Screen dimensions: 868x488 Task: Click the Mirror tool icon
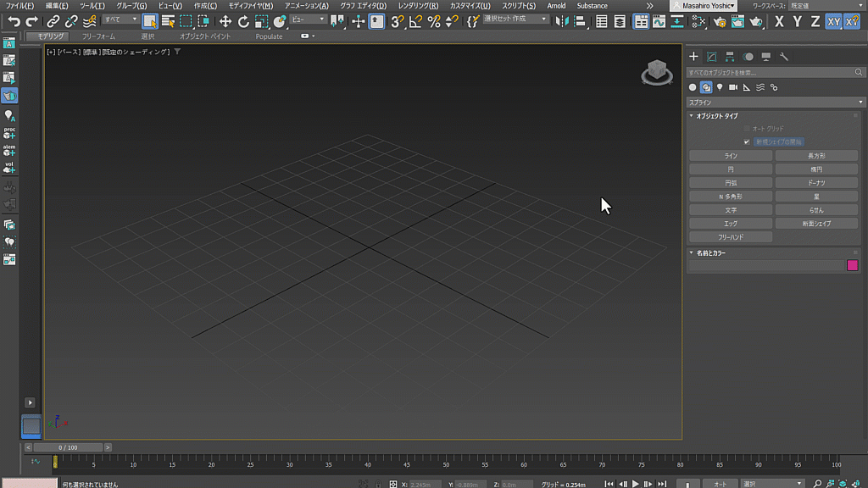pos(561,21)
